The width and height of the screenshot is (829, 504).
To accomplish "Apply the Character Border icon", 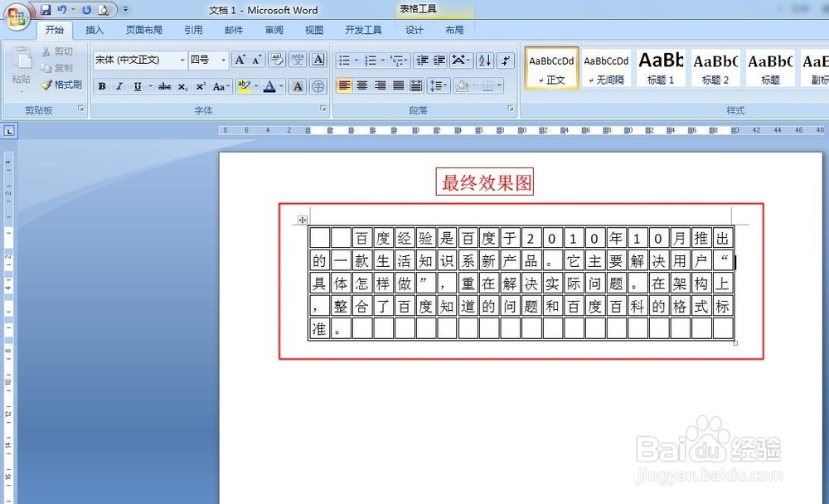I will pyautogui.click(x=318, y=60).
